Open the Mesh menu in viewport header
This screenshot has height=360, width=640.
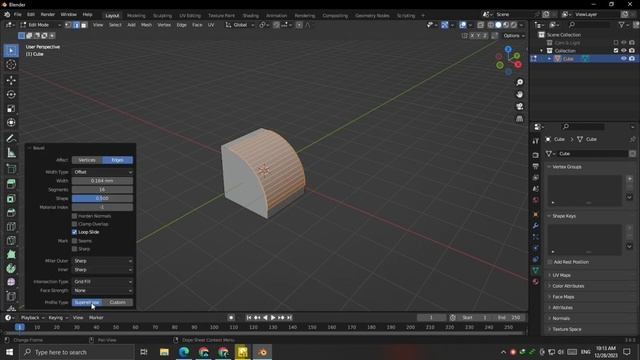(x=146, y=25)
